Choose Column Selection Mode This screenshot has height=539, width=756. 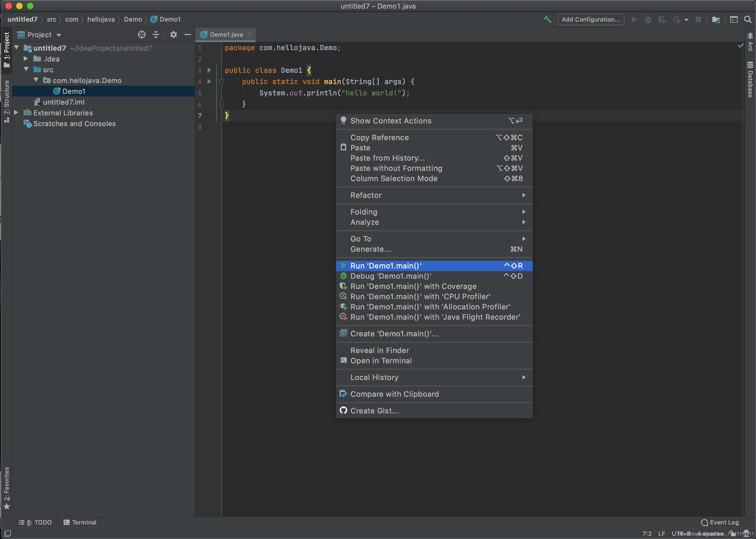pyautogui.click(x=434, y=179)
